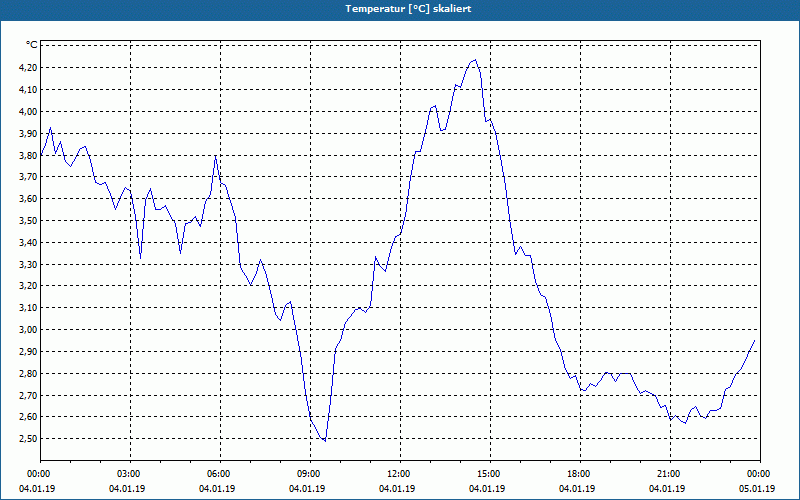Select the 05.01.19 date label
Image resolution: width=800 pixels, height=500 pixels.
[x=757, y=489]
